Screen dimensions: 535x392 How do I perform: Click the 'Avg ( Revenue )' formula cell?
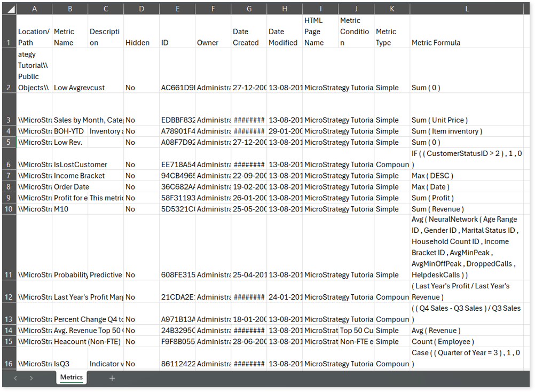[x=467, y=331]
